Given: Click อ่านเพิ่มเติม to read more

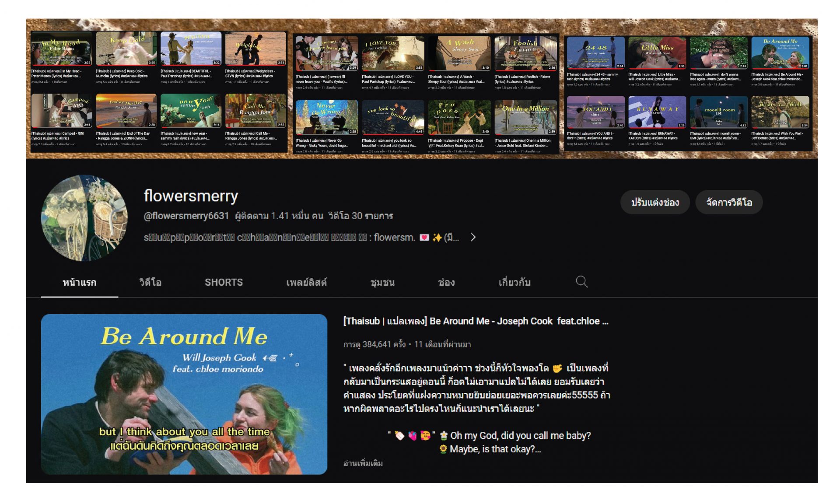Looking at the screenshot, I should tap(363, 463).
